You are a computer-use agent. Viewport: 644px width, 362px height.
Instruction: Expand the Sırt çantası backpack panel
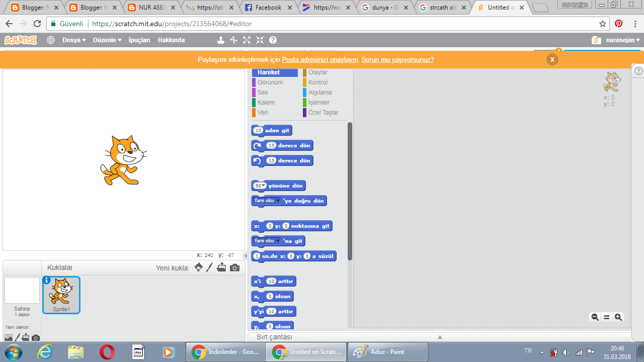point(439,337)
